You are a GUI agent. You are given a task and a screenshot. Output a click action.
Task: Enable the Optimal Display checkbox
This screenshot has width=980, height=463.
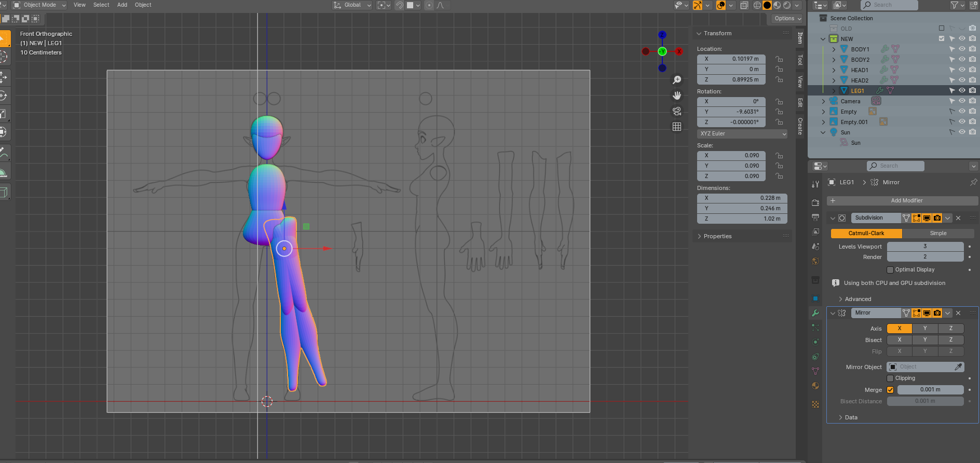890,270
